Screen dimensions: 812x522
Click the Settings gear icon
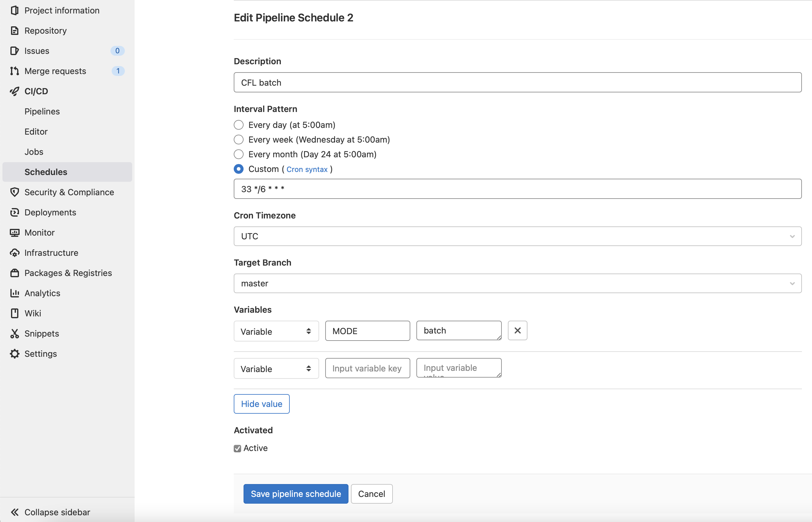pos(14,353)
